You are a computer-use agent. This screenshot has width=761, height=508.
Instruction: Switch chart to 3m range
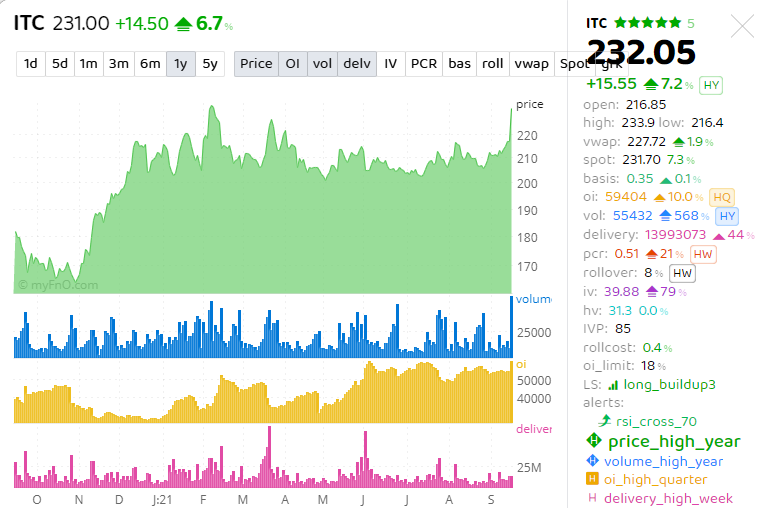[x=118, y=64]
